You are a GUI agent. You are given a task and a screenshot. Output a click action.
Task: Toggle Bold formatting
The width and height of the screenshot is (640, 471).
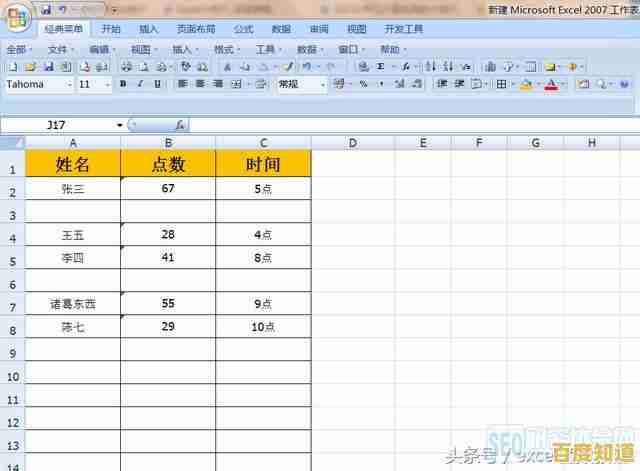[123, 84]
